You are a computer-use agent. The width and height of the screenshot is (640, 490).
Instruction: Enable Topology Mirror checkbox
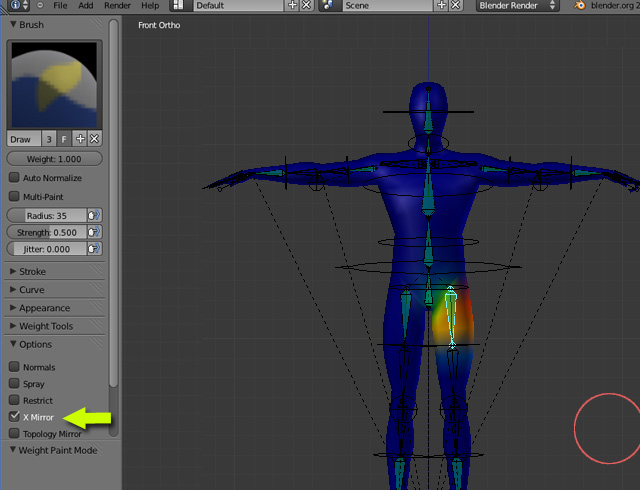(14, 433)
